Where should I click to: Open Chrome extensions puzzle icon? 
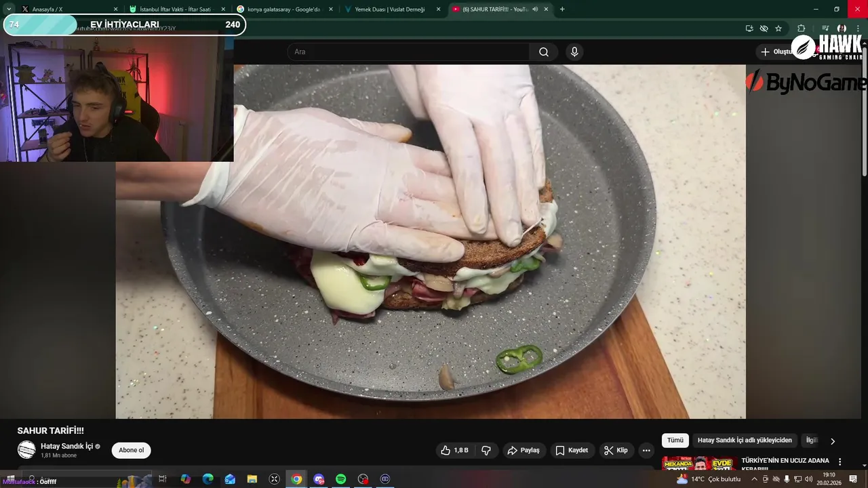point(801,28)
